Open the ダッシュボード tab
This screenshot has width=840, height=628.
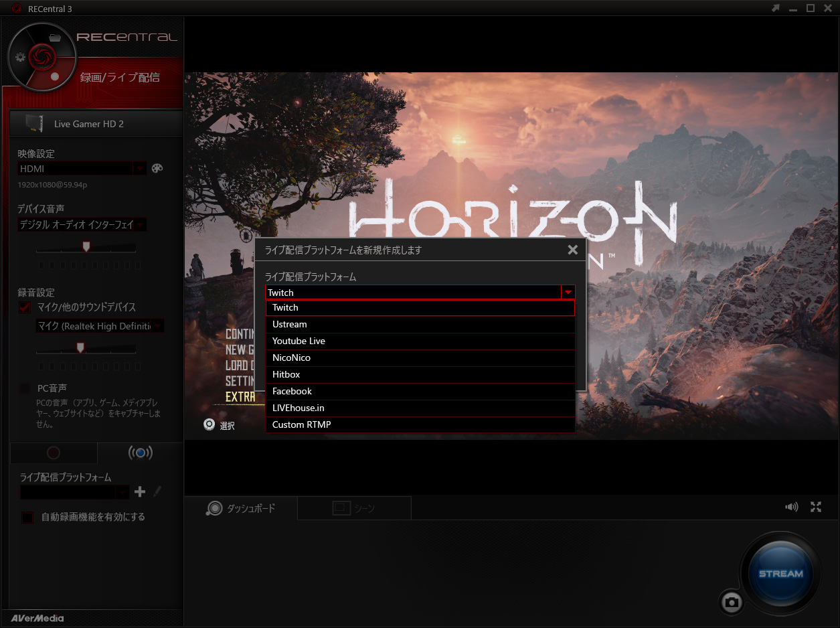click(241, 508)
